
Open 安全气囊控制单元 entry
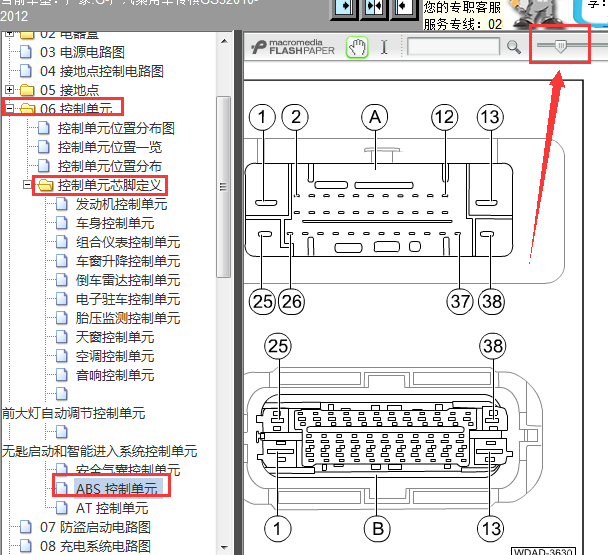(128, 470)
